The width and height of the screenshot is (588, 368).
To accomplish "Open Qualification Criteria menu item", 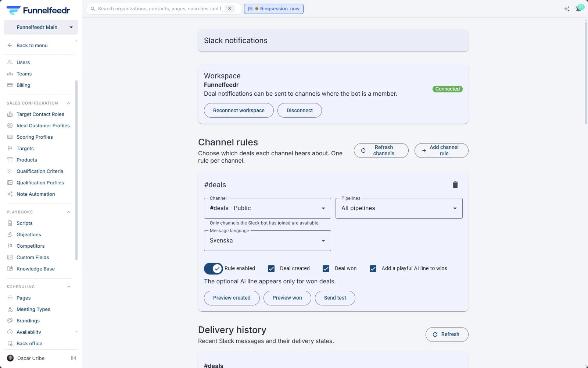I will pos(40,171).
